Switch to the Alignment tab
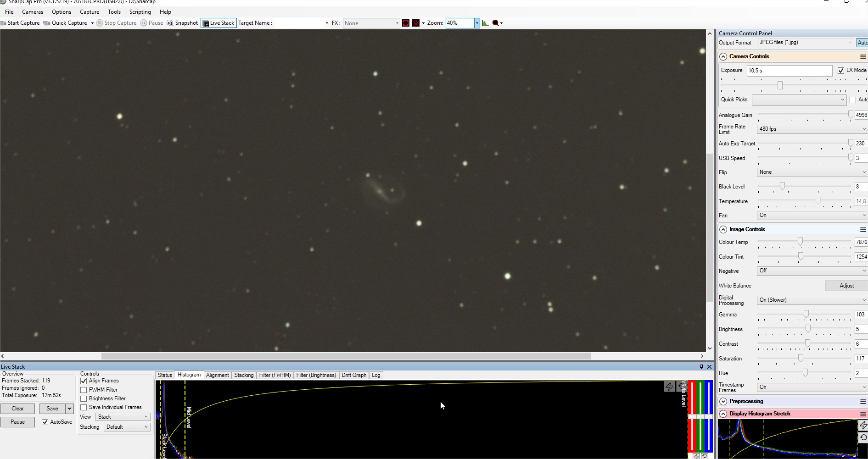 pyautogui.click(x=217, y=375)
